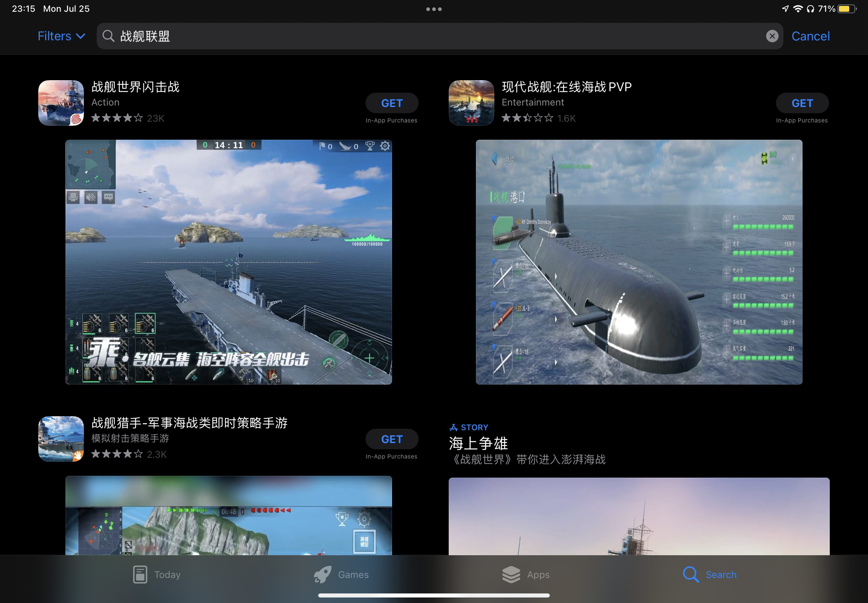Open the 海上争雄 story

(x=479, y=443)
